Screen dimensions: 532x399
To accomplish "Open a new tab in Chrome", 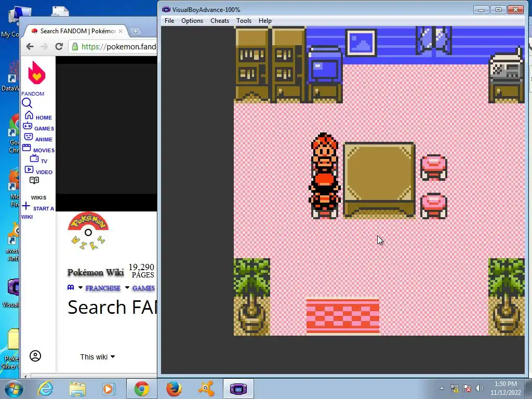I will (x=136, y=31).
